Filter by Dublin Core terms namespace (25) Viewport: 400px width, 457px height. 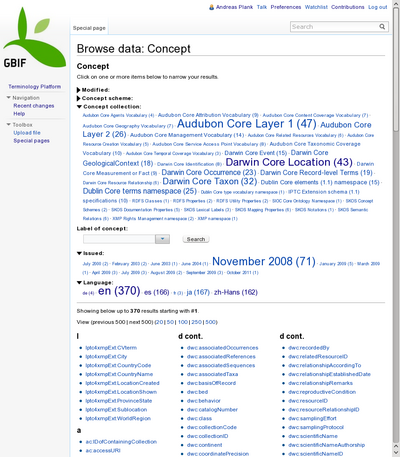(x=140, y=191)
